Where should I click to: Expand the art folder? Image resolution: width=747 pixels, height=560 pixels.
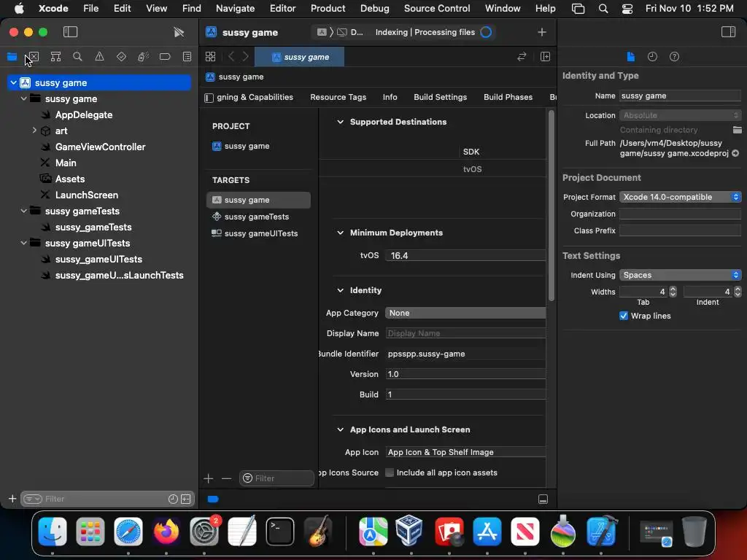[x=34, y=130]
